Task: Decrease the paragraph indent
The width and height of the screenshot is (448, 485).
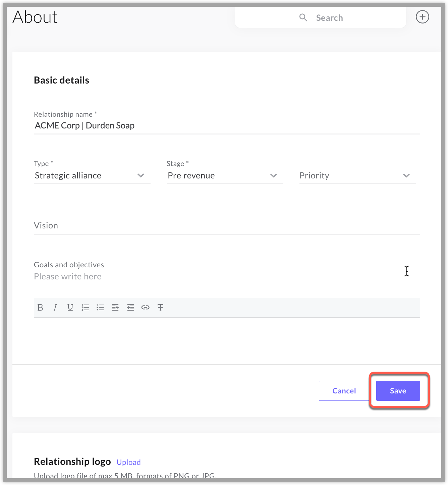Action: click(115, 307)
